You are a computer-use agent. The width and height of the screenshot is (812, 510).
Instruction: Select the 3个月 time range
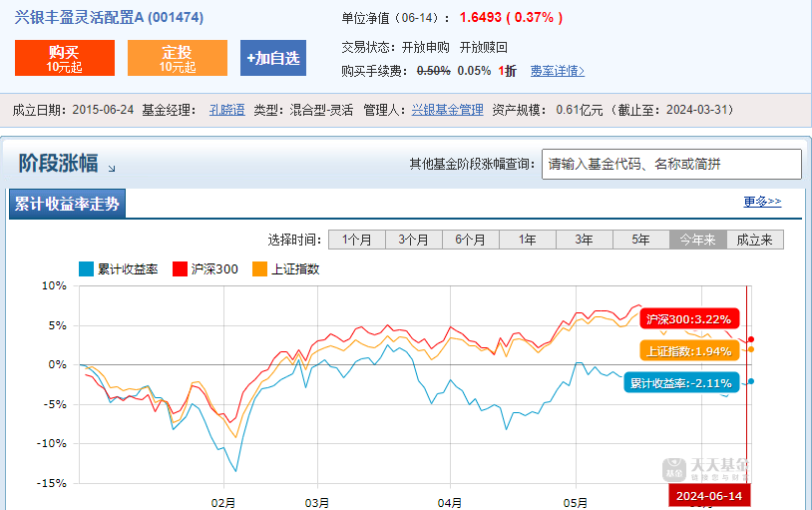click(413, 240)
